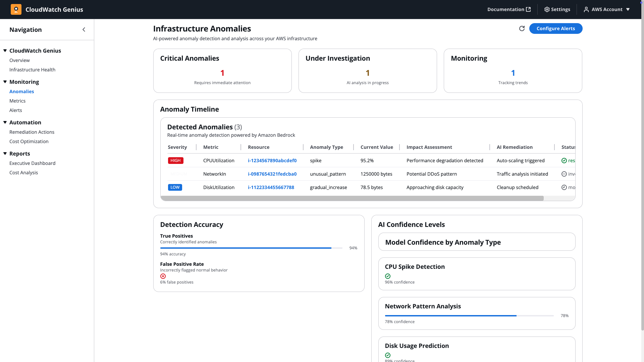Viewport: 644px width, 362px height.
Task: Click resolved status icon in CPUUtilization row
Action: pyautogui.click(x=564, y=161)
